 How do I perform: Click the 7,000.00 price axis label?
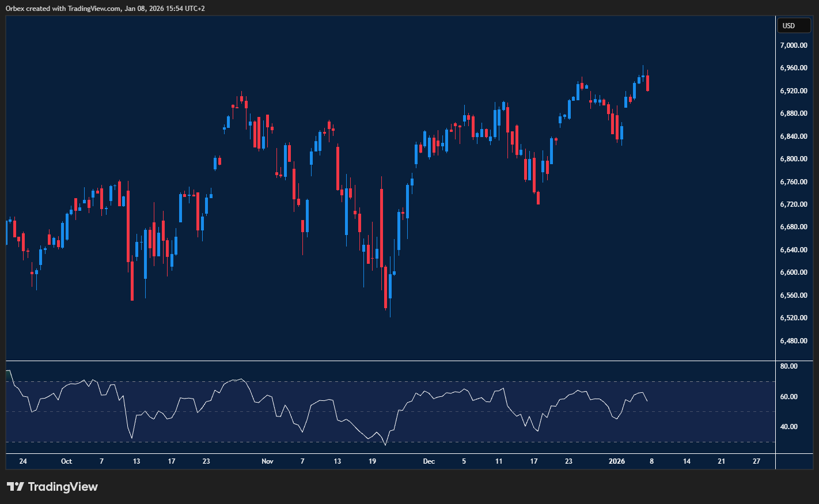793,45
